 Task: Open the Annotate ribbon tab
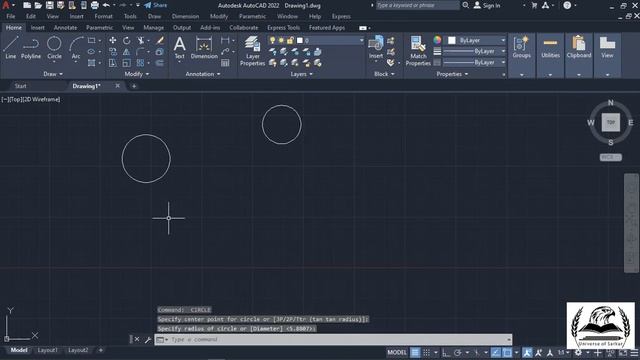pos(65,28)
